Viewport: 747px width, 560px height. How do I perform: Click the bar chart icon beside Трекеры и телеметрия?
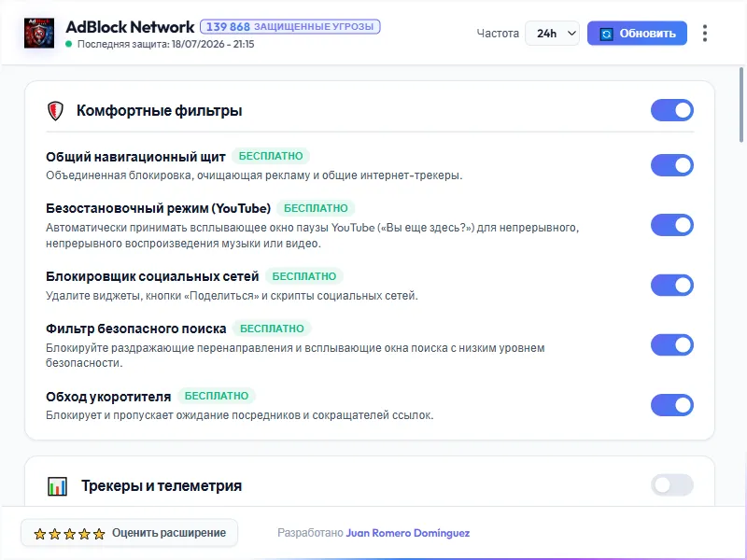(x=57, y=486)
